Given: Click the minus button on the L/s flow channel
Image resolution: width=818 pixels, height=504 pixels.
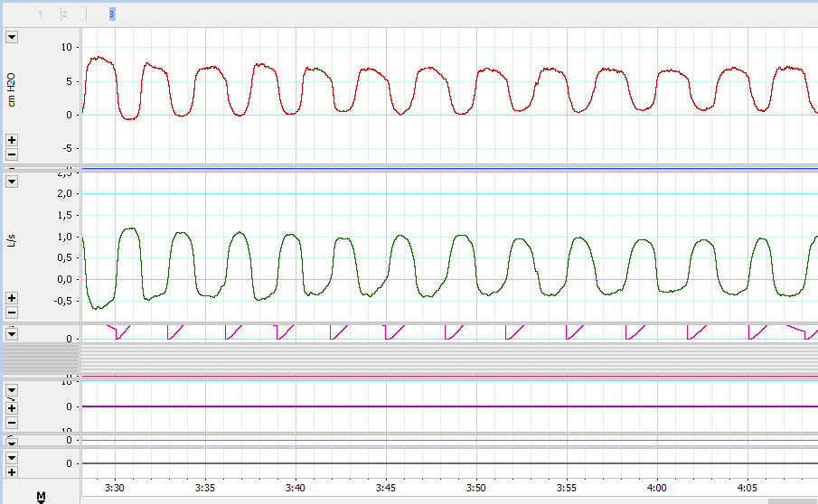Looking at the screenshot, I should 12,313.
